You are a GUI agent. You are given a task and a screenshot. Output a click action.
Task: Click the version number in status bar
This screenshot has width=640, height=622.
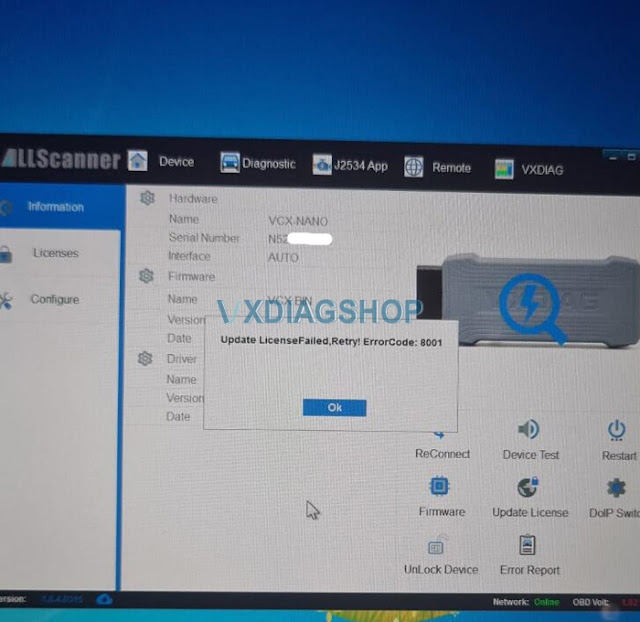point(62,599)
